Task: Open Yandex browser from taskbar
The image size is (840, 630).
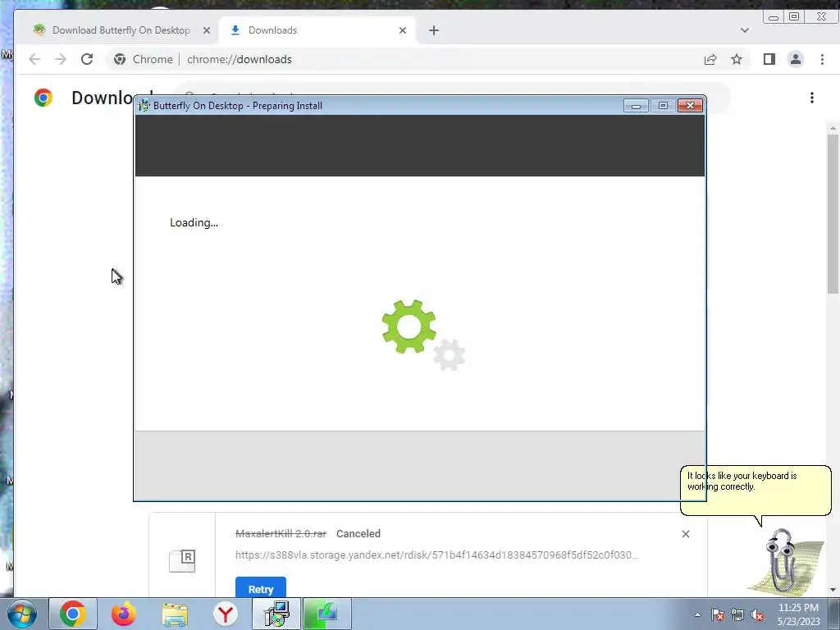Action: [x=226, y=614]
